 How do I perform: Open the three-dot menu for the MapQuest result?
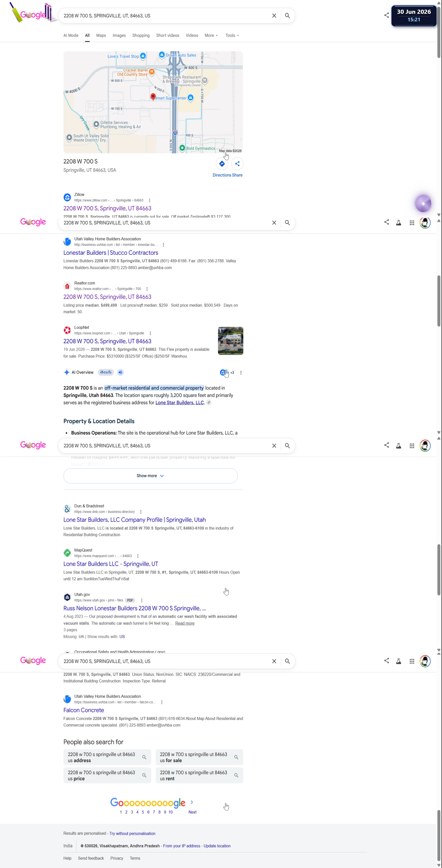point(138,556)
